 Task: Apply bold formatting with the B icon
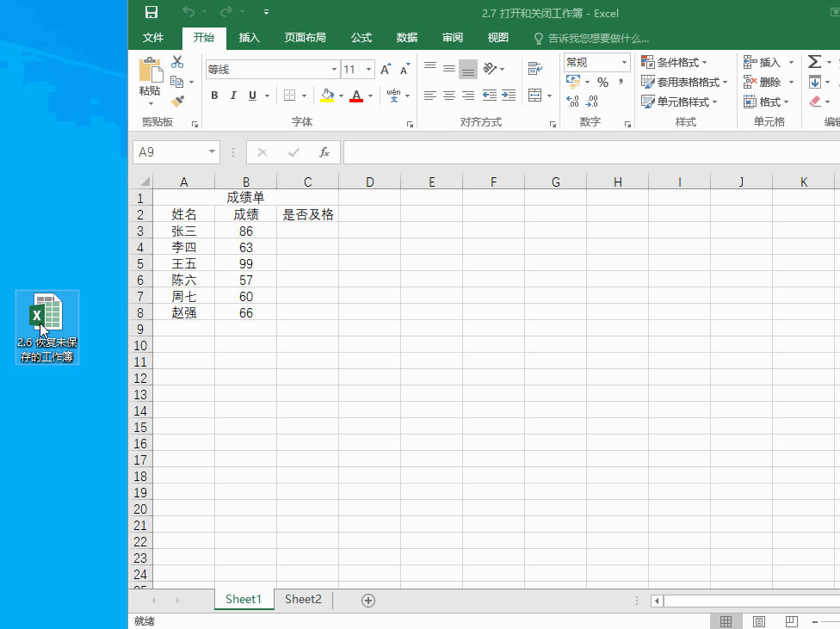(214, 96)
